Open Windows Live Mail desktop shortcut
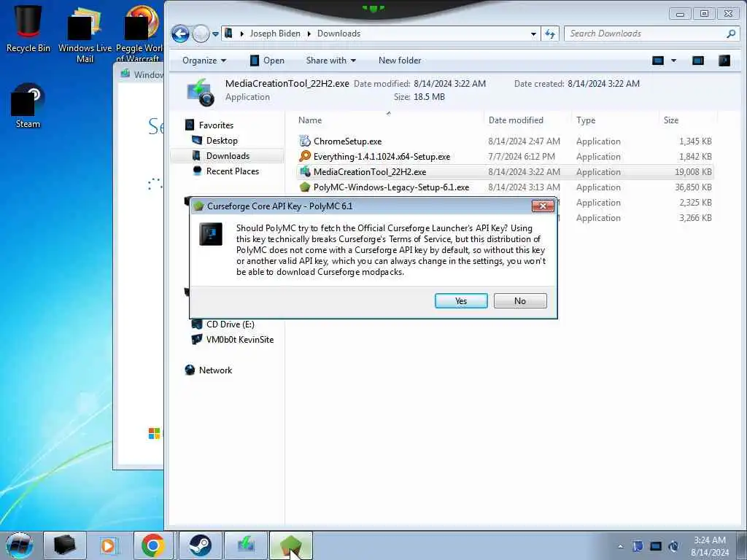Viewport: 747px width, 560px height. point(85,34)
